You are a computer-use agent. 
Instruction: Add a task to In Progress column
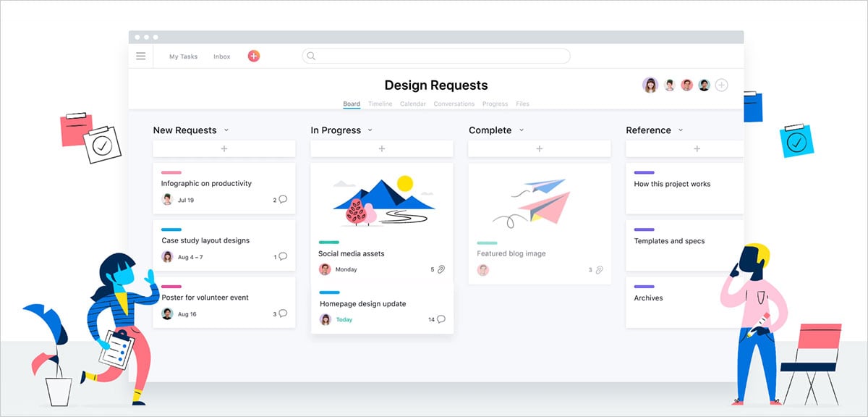pyautogui.click(x=382, y=148)
